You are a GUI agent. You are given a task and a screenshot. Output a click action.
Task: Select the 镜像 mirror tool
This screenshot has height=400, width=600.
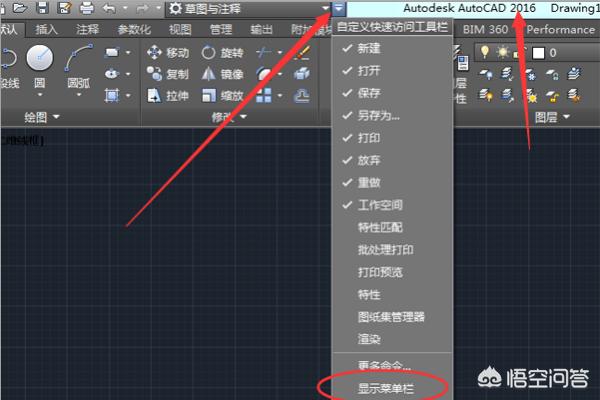click(x=223, y=74)
